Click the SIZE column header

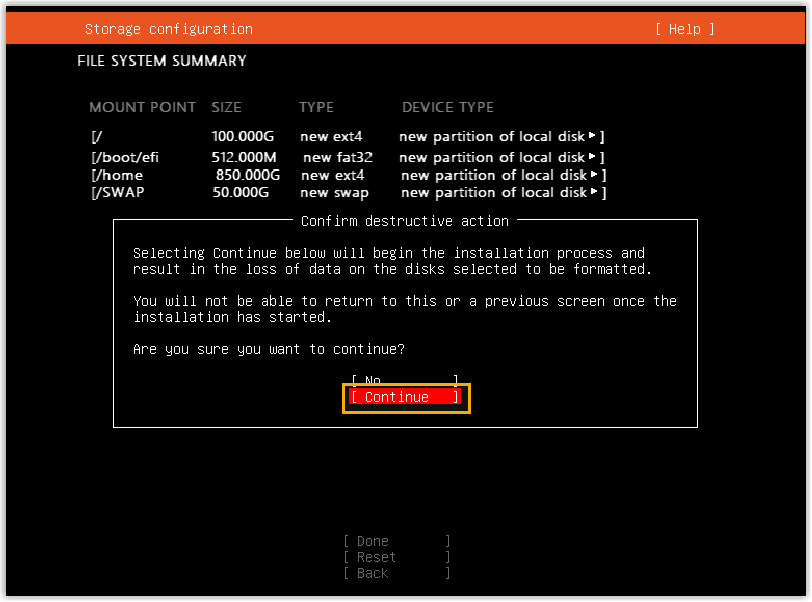coord(226,107)
